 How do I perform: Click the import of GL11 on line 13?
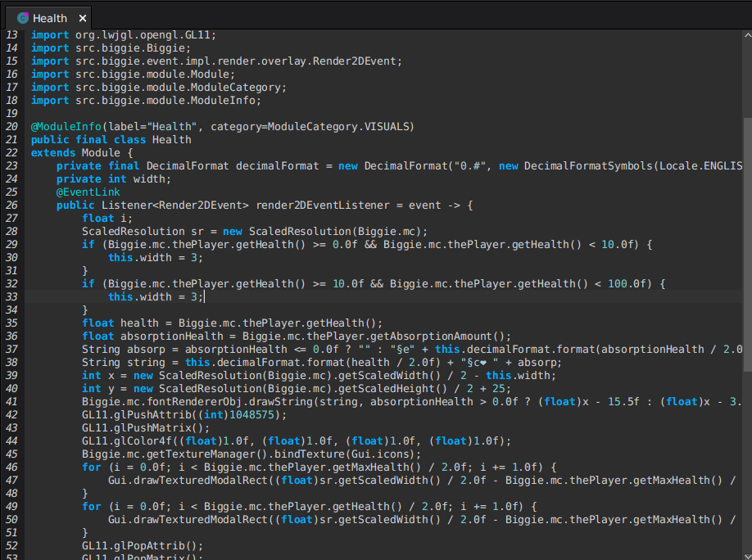[x=123, y=35]
